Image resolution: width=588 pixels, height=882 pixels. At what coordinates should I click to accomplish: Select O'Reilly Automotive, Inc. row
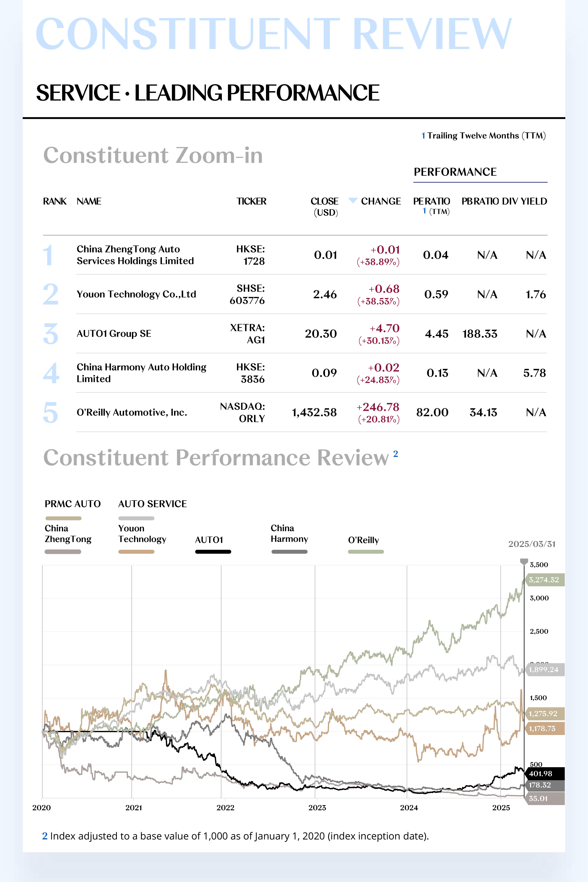tap(295, 412)
